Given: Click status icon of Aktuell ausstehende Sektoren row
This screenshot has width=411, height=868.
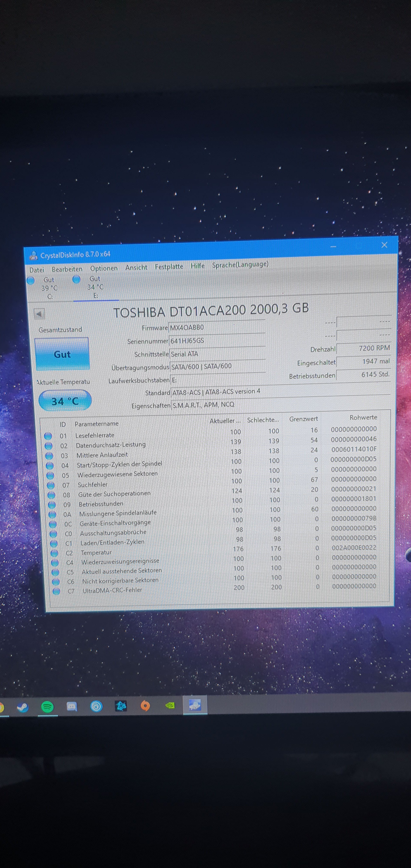Looking at the screenshot, I should (x=56, y=572).
